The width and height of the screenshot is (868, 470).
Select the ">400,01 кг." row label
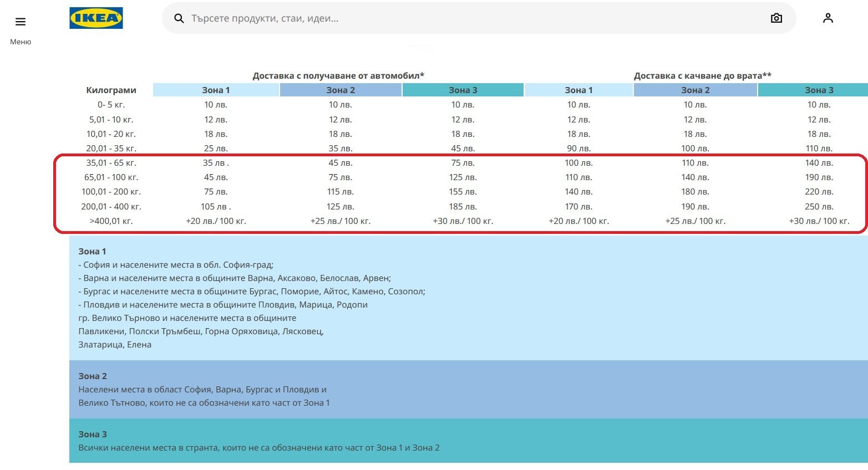(111, 221)
